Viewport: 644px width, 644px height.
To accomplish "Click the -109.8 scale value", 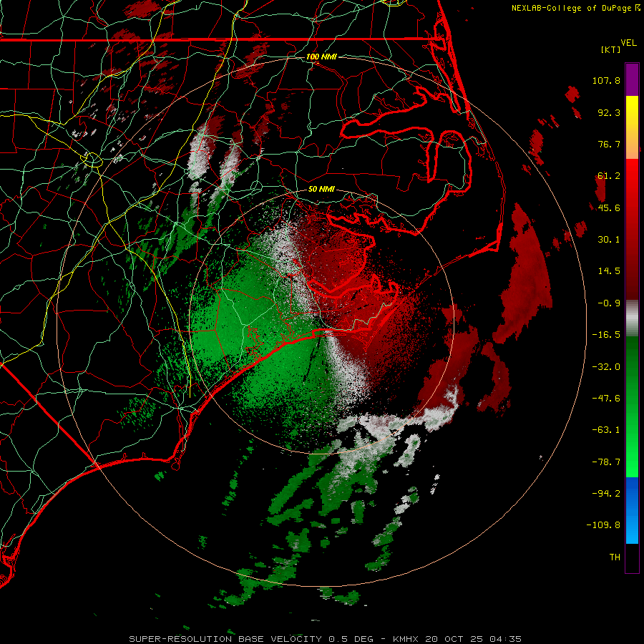I will tap(603, 525).
